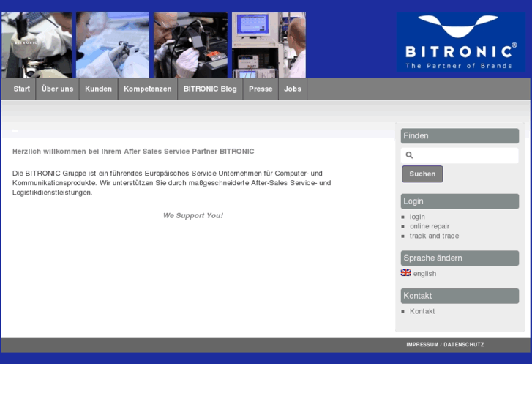Viewport: 532px width, 399px height.
Task: Visit the BITRONIC Blog
Action: click(x=210, y=89)
